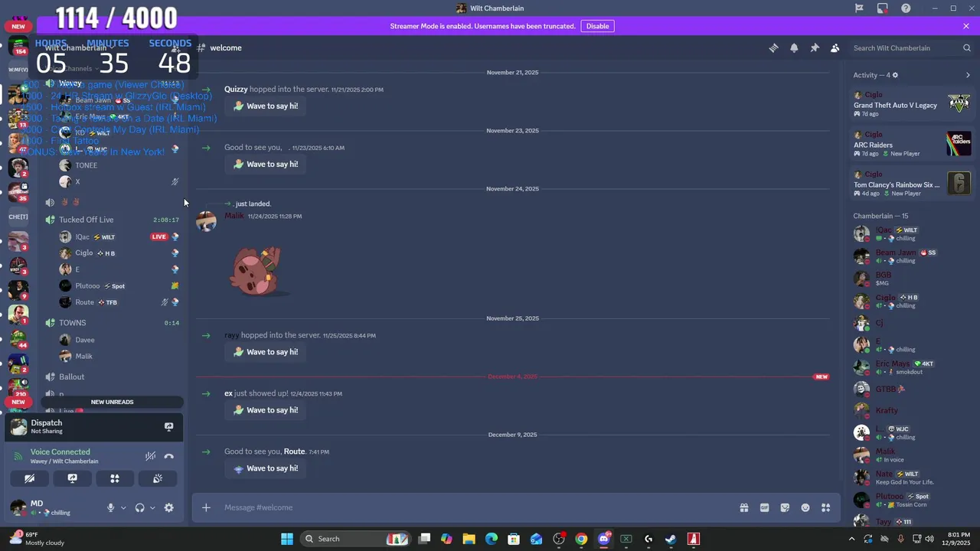Deafen with the headphones icon
The image size is (980, 551).
click(x=139, y=507)
